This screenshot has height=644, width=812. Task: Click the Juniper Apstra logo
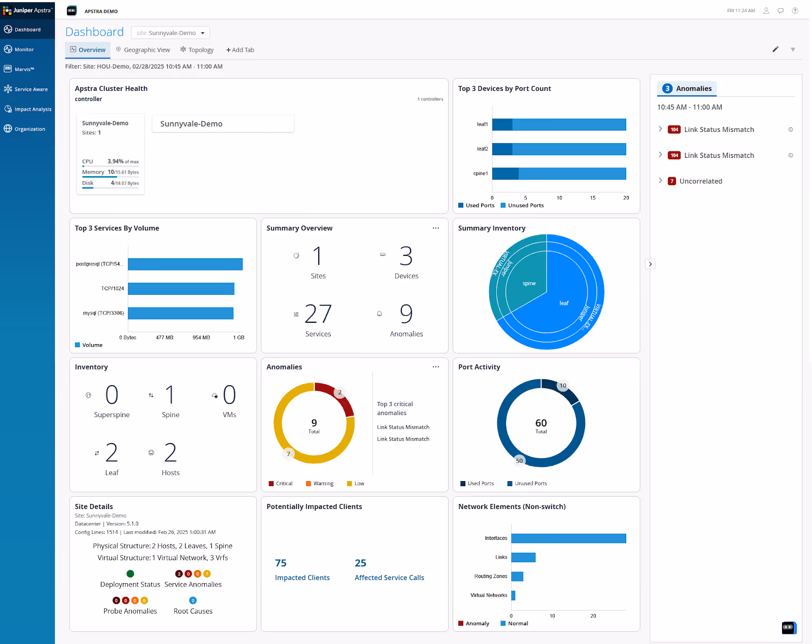point(27,10)
